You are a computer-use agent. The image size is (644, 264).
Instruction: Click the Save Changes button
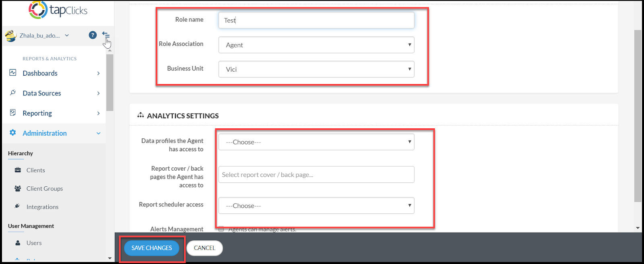tap(151, 248)
